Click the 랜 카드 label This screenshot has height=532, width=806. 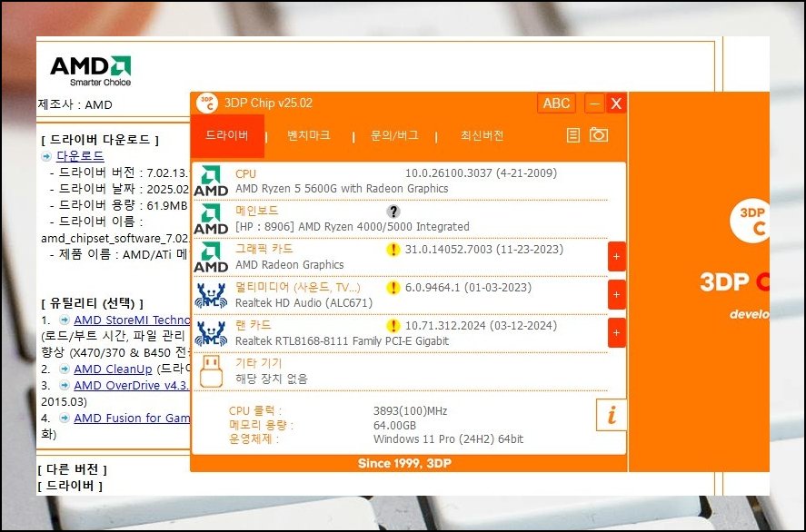click(x=253, y=325)
